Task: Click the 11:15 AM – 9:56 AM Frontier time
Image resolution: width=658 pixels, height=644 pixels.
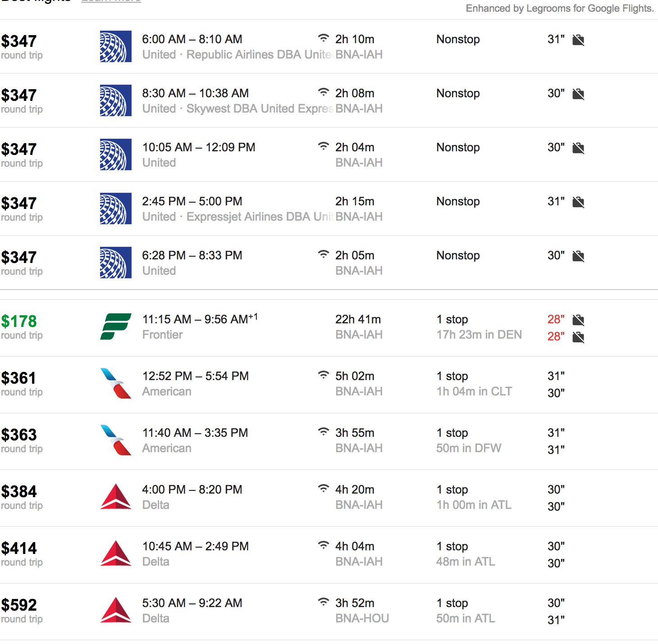Action: click(200, 319)
